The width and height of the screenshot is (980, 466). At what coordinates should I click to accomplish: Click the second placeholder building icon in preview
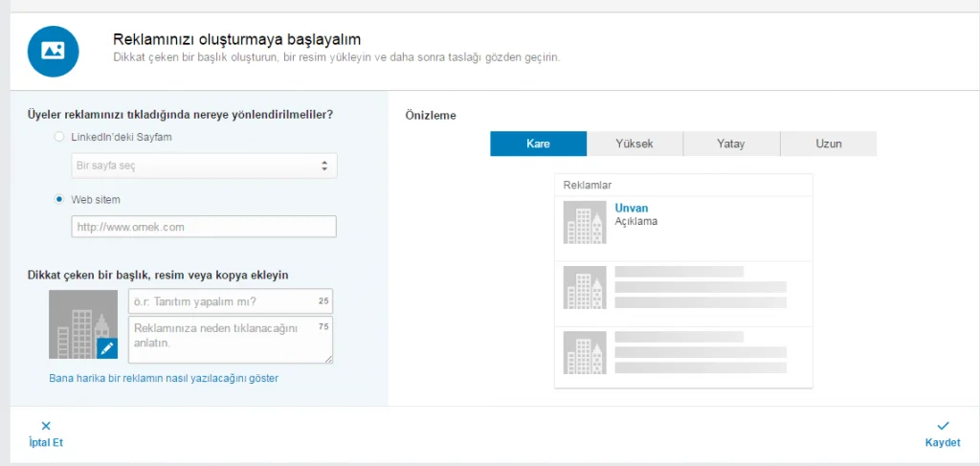[x=585, y=287]
